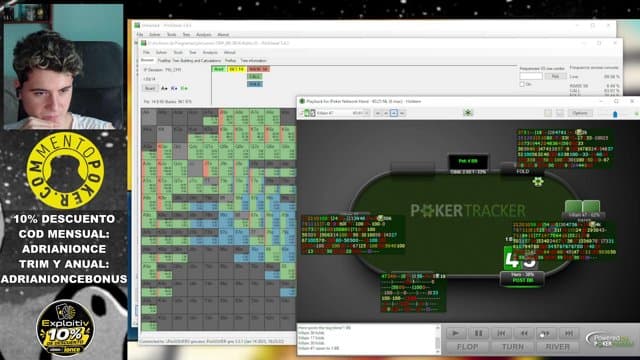Click the dealer button chip on table
Viewport: 640px width, 360px height.
point(538,182)
